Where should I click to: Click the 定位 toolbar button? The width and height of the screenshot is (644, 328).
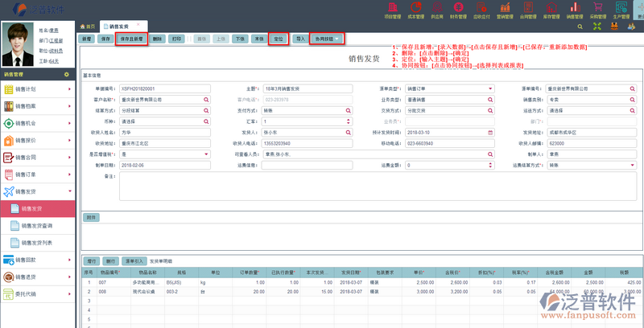pos(278,39)
